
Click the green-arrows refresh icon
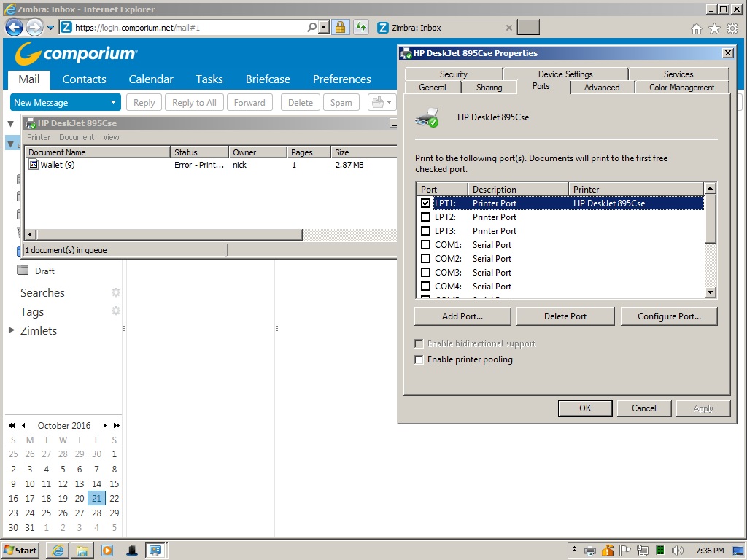(360, 27)
